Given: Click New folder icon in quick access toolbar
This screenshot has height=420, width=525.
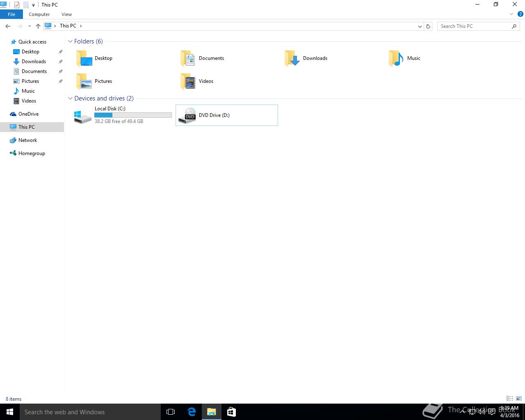Looking at the screenshot, I should [25, 5].
